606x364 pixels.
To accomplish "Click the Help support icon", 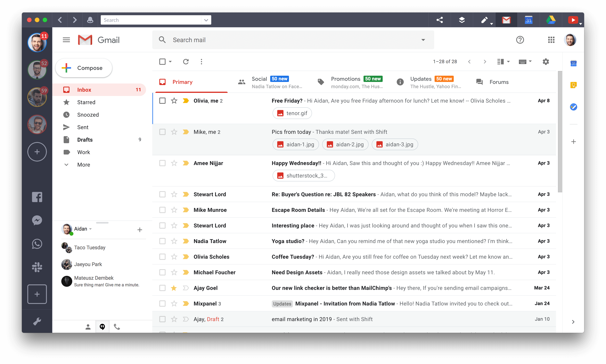I will 520,39.
